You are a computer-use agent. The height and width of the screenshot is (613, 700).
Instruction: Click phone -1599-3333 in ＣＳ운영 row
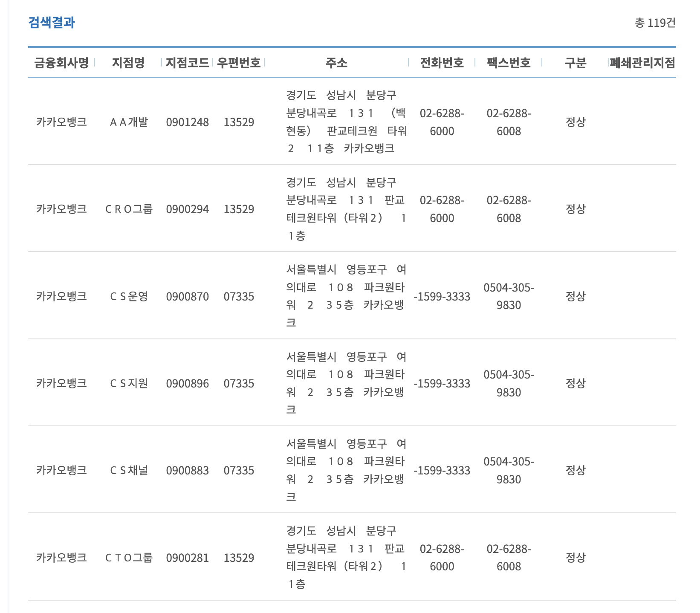(442, 297)
